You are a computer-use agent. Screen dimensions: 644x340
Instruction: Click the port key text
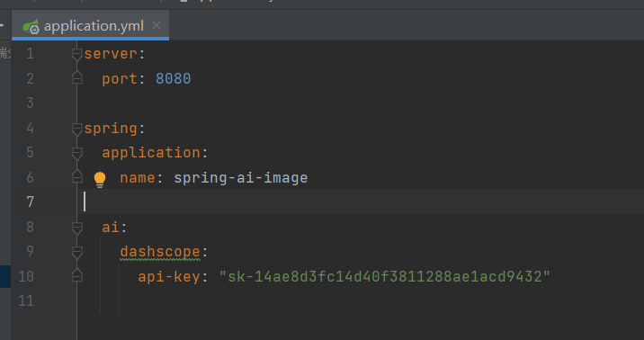(120, 78)
